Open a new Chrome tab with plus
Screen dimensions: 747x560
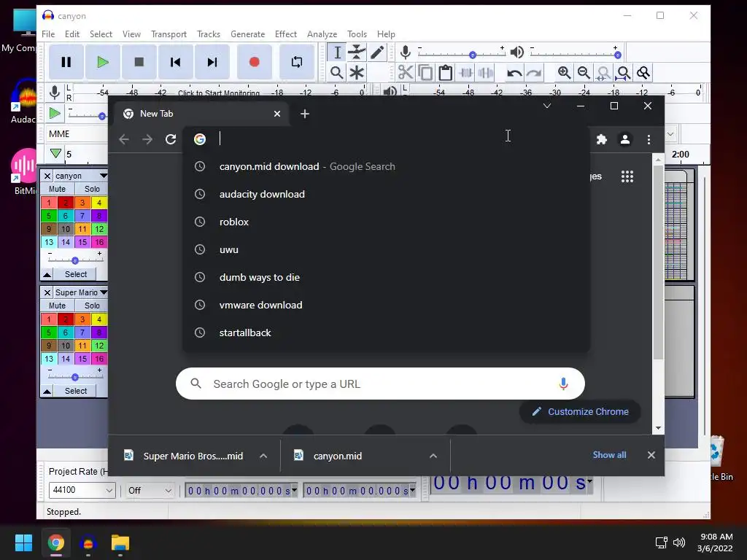[305, 114]
